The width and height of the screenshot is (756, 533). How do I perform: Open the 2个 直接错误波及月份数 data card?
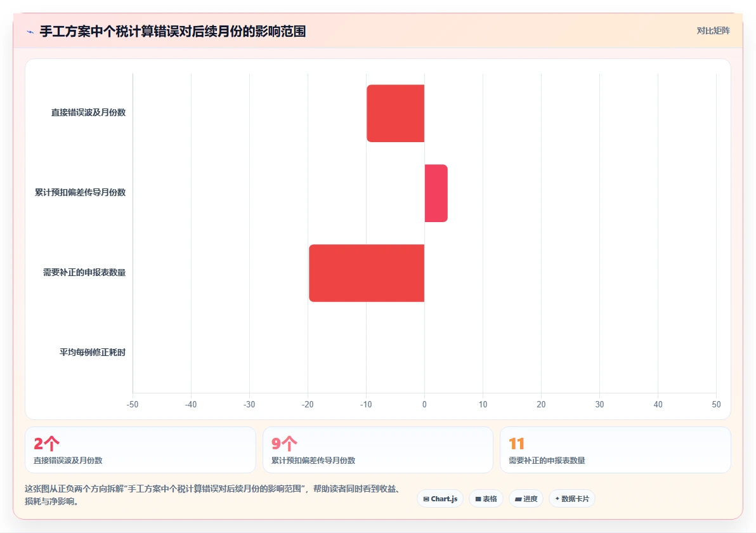click(x=140, y=449)
